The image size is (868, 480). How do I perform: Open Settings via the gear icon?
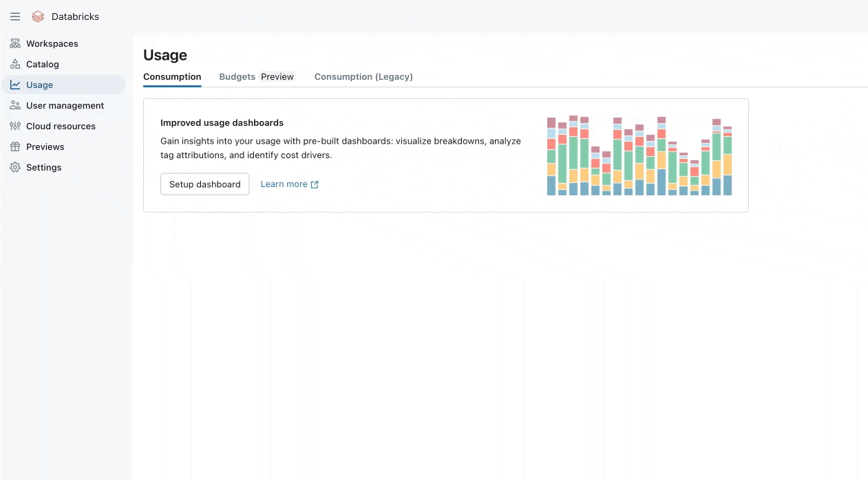coord(15,167)
